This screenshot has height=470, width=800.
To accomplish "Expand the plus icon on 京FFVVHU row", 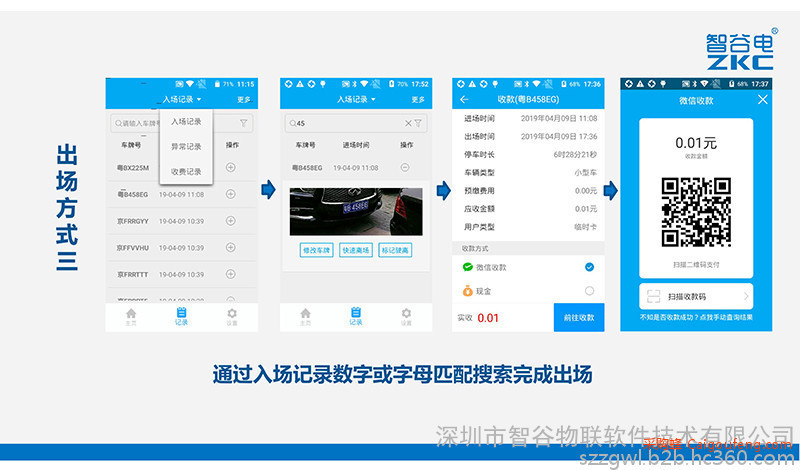I will (x=231, y=247).
